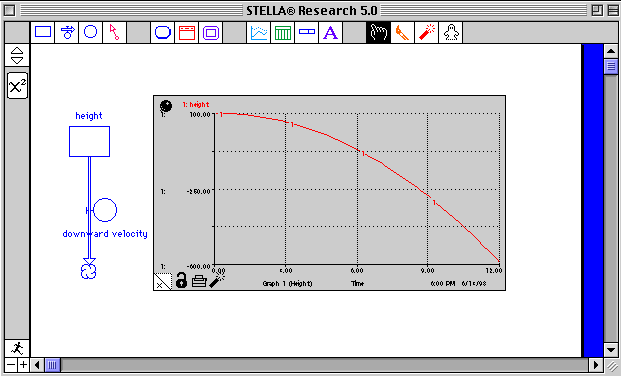Click the height stock box in the model
The height and width of the screenshot is (376, 621).
90,141
